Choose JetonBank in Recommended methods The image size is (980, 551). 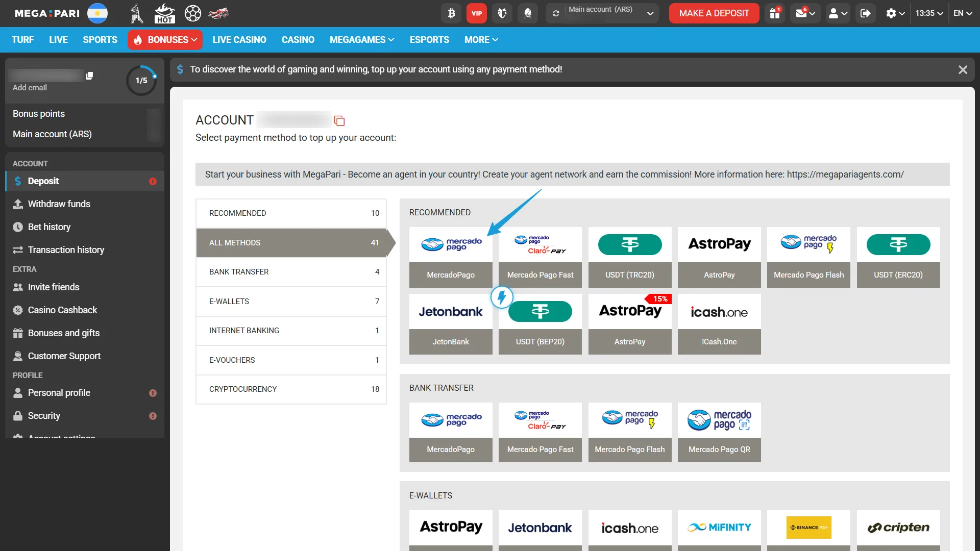pyautogui.click(x=451, y=324)
